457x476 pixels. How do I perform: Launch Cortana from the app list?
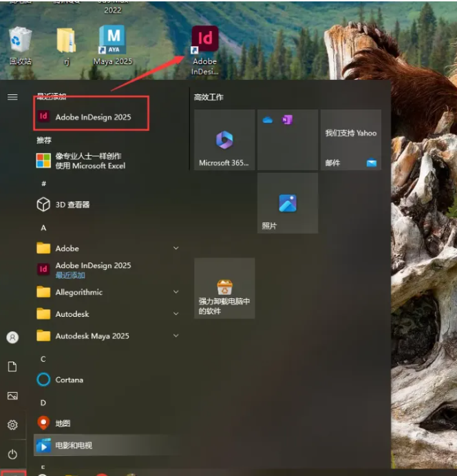point(107,380)
